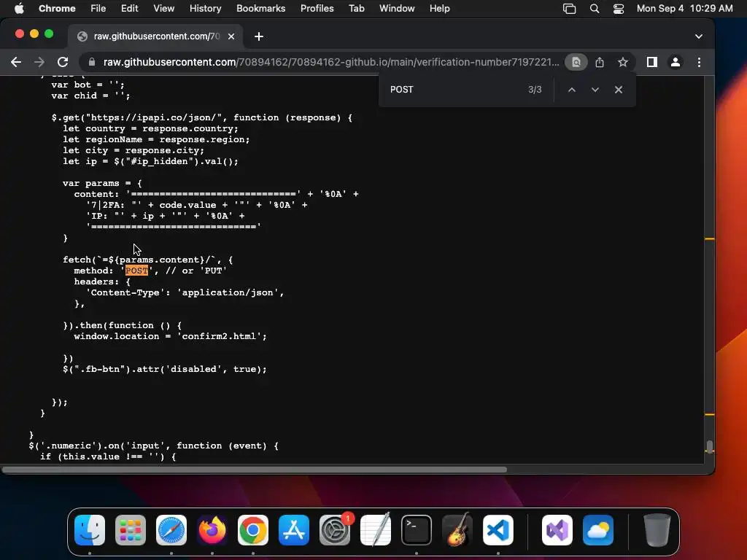
Task: Open the Profiles menu
Action: 317,9
